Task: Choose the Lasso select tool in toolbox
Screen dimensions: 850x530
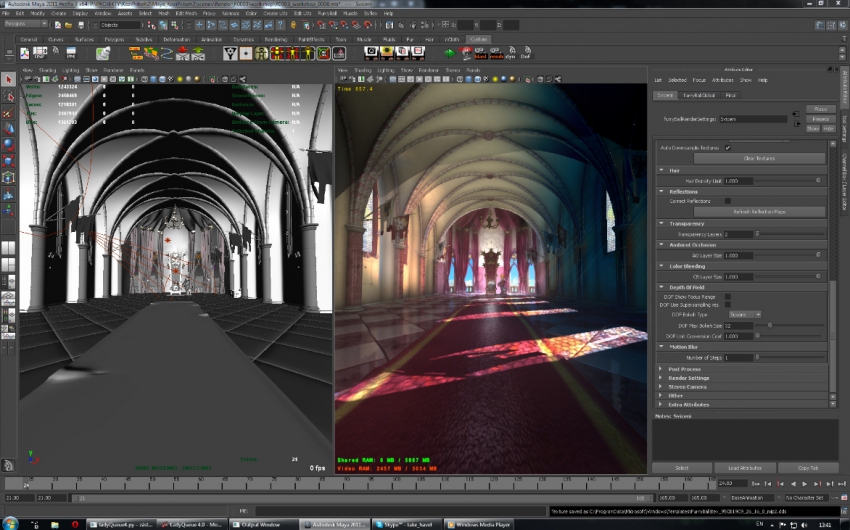Action: click(x=8, y=96)
